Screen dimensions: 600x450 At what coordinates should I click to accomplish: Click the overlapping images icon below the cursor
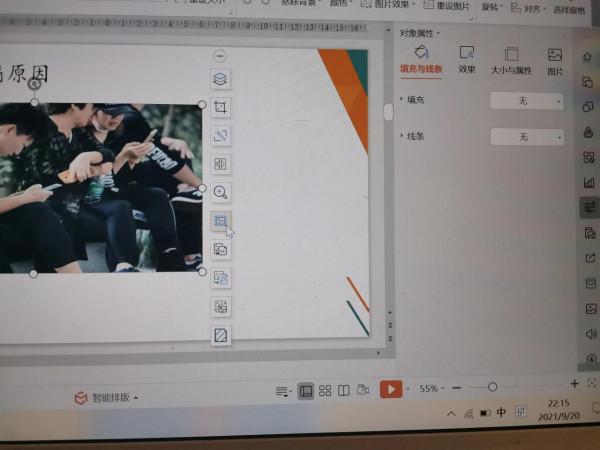coord(220,249)
